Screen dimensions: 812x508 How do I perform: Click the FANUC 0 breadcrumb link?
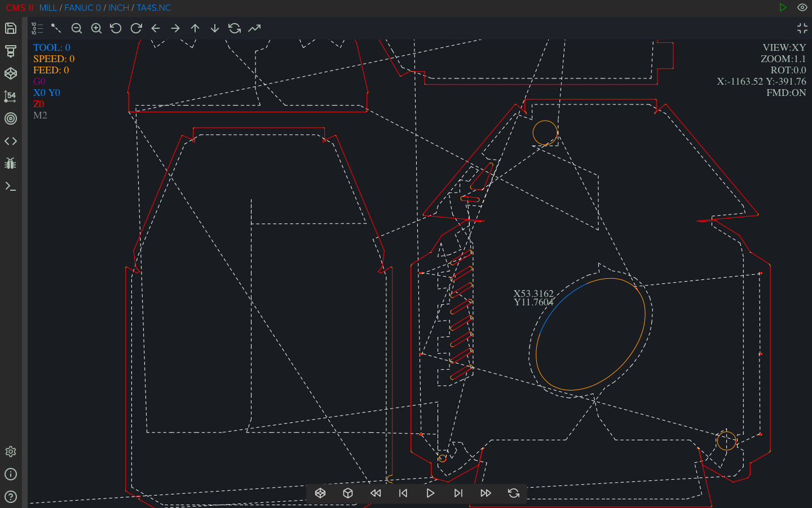[82, 8]
